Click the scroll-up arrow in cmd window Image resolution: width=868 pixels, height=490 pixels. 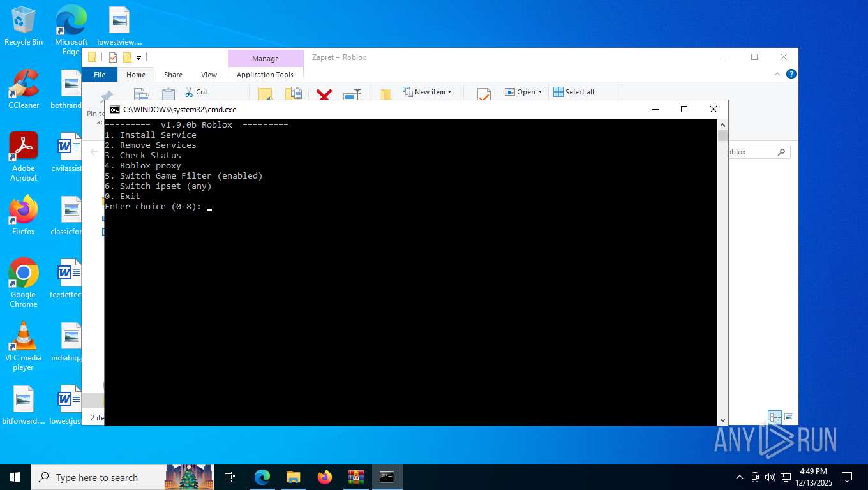pyautogui.click(x=722, y=125)
